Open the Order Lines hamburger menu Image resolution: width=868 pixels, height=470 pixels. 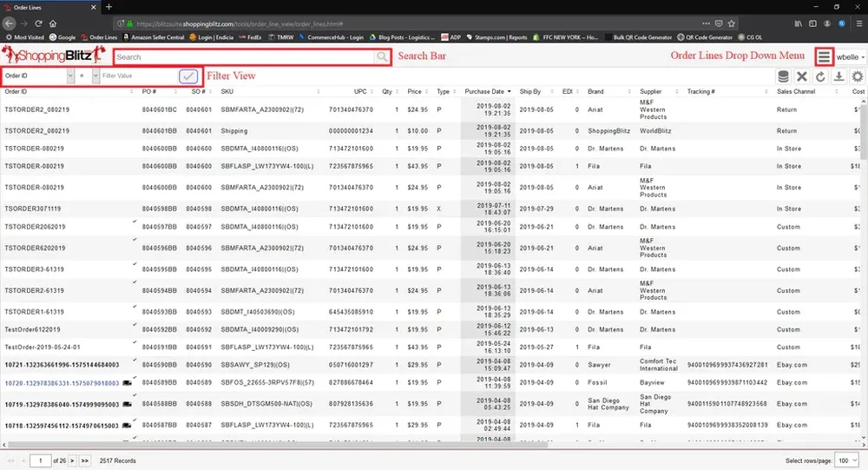point(824,56)
